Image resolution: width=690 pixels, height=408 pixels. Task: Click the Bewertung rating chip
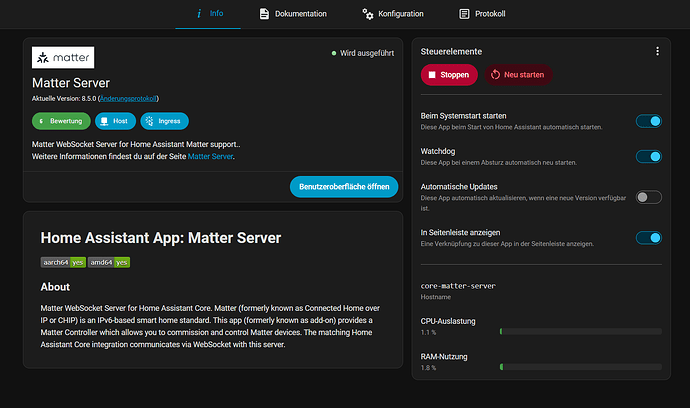(x=61, y=121)
